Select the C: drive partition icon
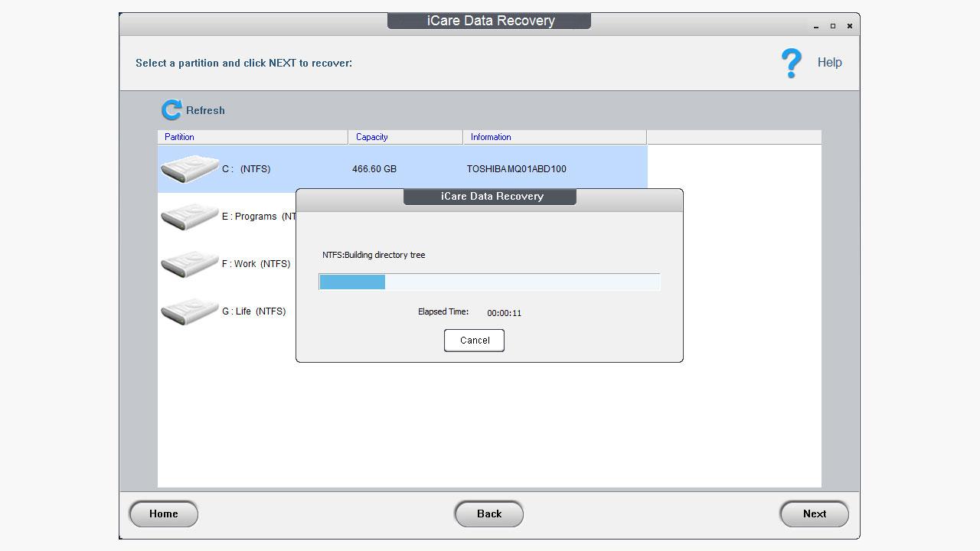This screenshot has width=980, height=551. 189,168
